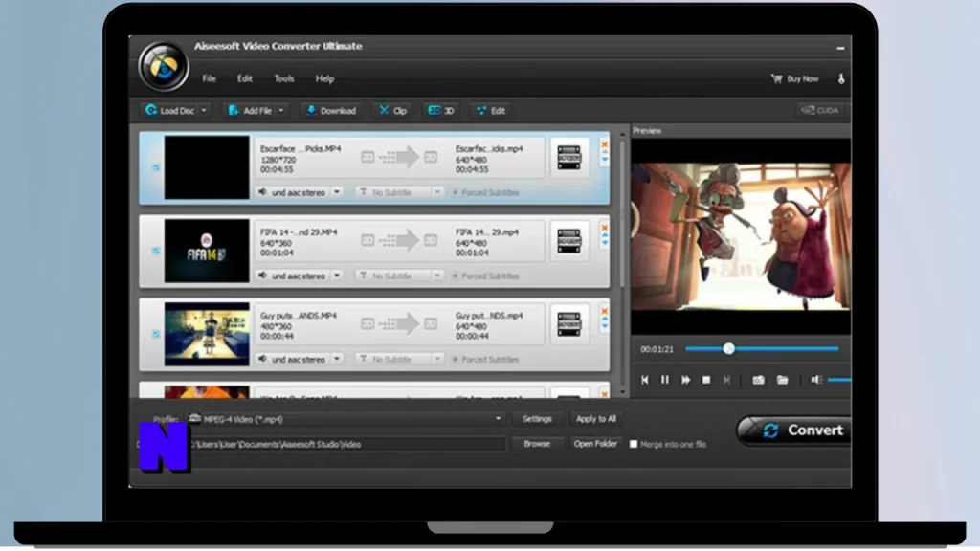Open the Tools menu

tap(283, 78)
